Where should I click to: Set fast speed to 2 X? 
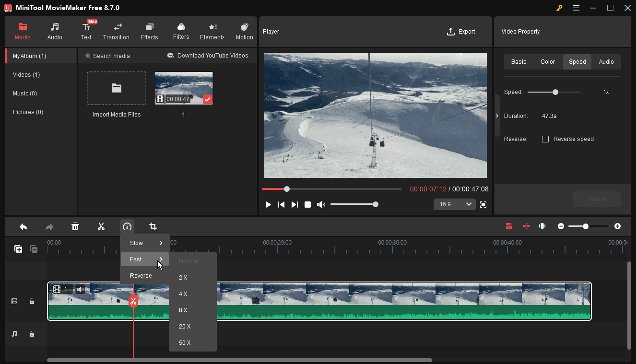tap(193, 278)
